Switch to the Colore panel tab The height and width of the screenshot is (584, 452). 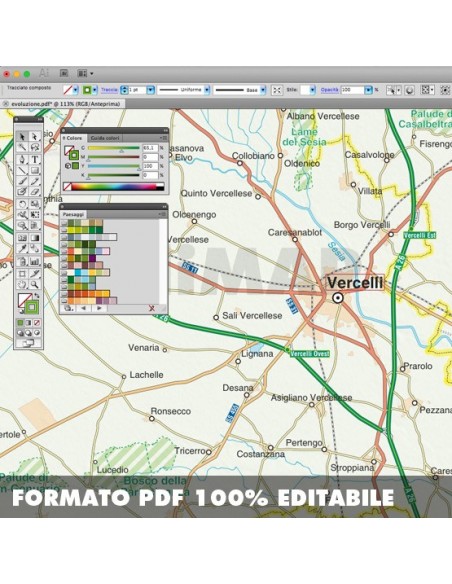(74, 138)
